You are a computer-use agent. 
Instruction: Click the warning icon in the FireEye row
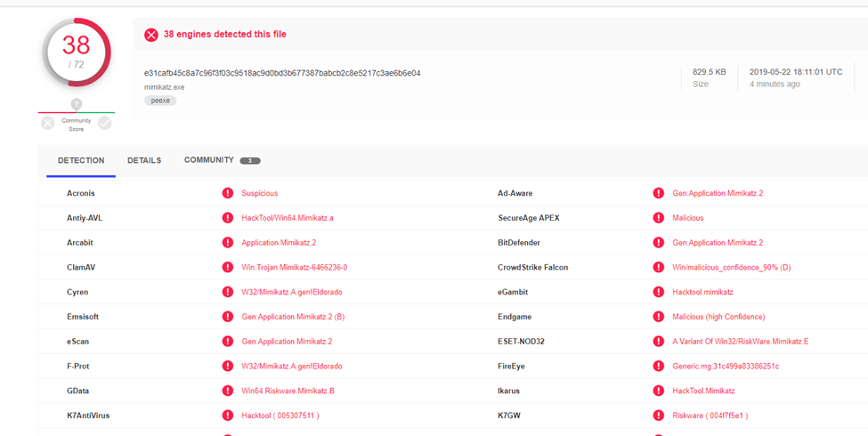[x=658, y=366]
